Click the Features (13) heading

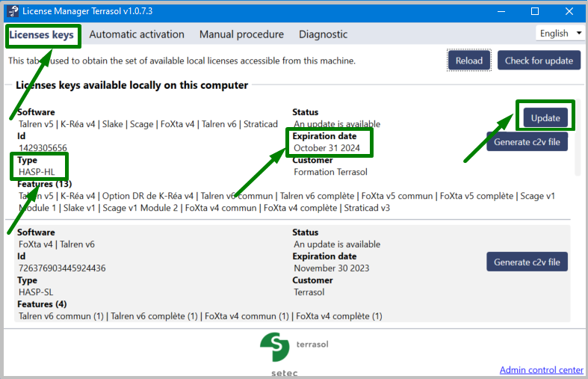pyautogui.click(x=44, y=184)
